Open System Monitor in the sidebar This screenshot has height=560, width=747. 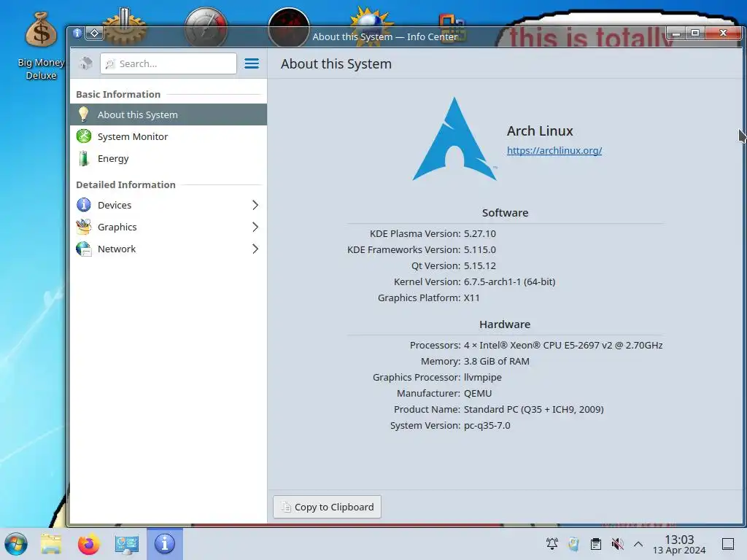(x=169, y=136)
